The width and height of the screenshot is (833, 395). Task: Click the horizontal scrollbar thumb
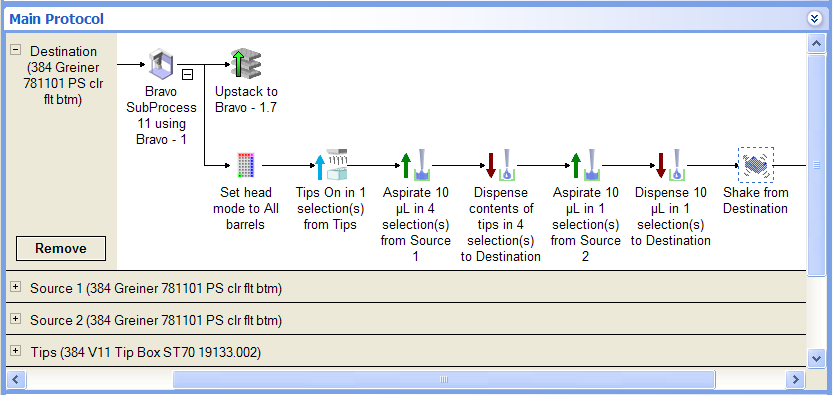pos(444,379)
